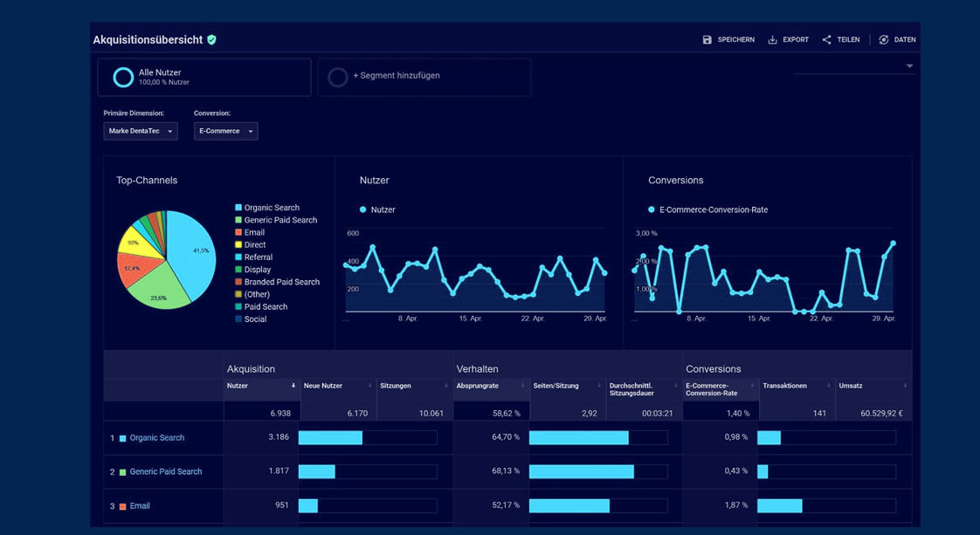The width and height of the screenshot is (980, 535).
Task: Sort by Absprungrate column header
Action: click(477, 386)
